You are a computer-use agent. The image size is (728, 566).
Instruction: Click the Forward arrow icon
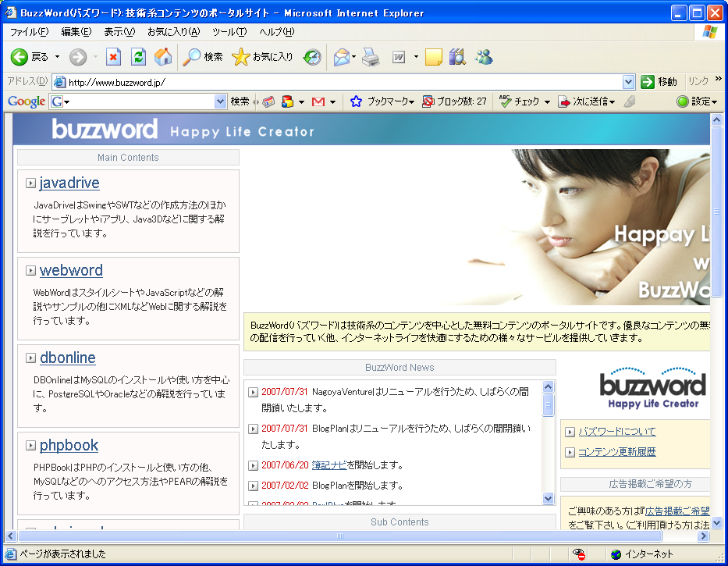tap(78, 57)
